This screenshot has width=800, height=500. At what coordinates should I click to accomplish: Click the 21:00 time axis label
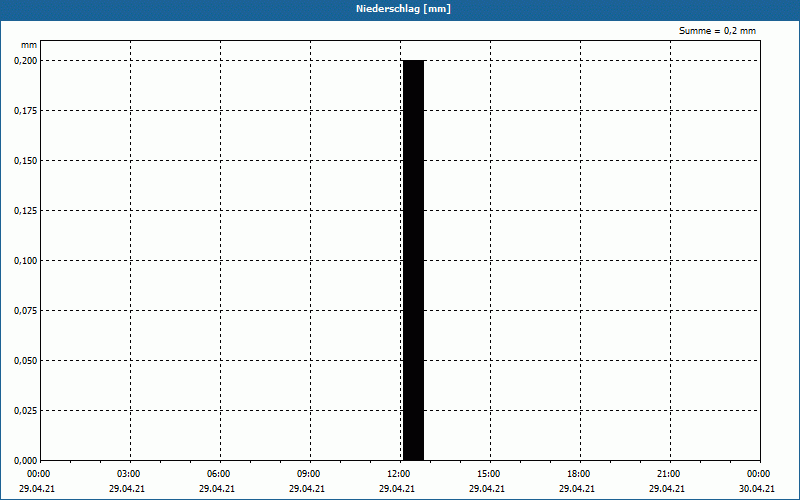click(668, 474)
